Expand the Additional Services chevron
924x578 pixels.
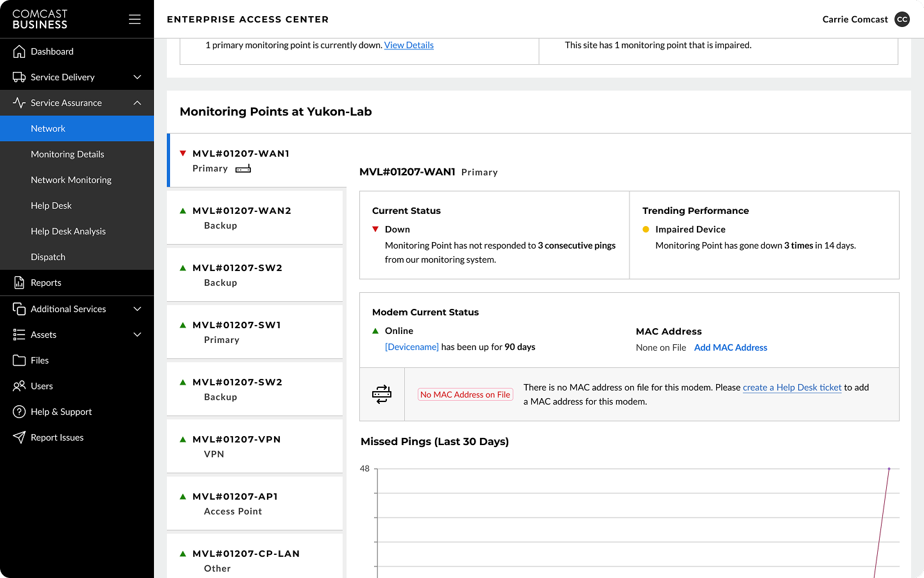tap(137, 309)
